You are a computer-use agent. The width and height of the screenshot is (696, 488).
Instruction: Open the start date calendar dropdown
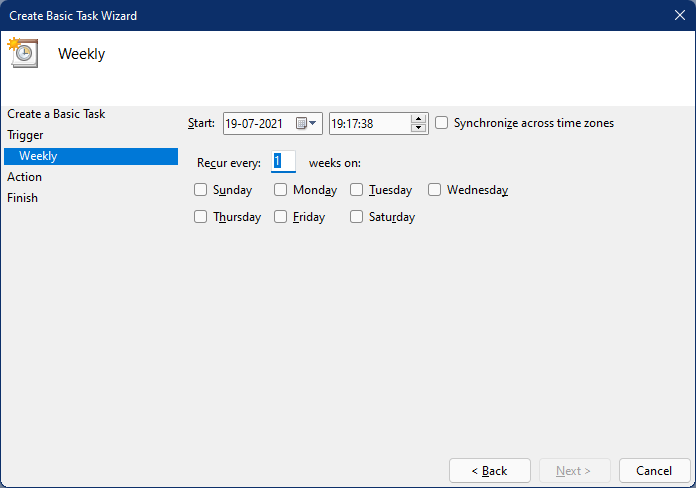(306, 123)
